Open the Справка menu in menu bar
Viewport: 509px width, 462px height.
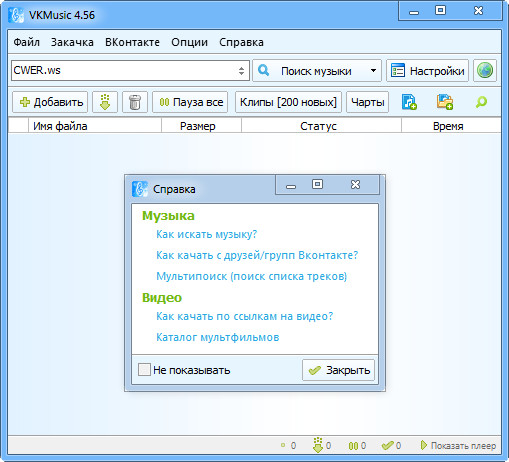tap(241, 42)
